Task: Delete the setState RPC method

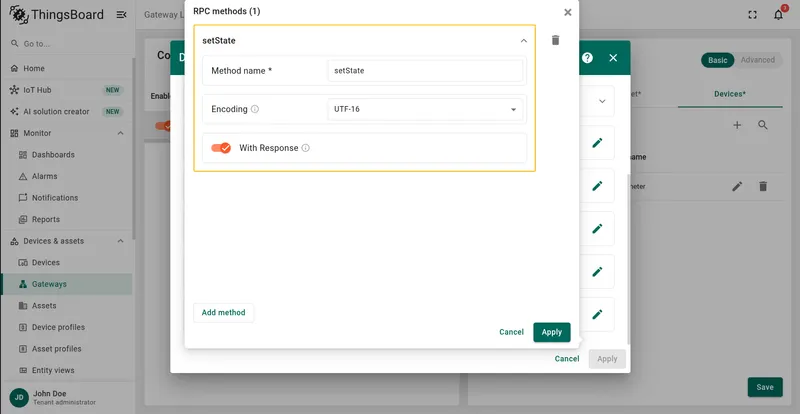Action: click(x=556, y=40)
